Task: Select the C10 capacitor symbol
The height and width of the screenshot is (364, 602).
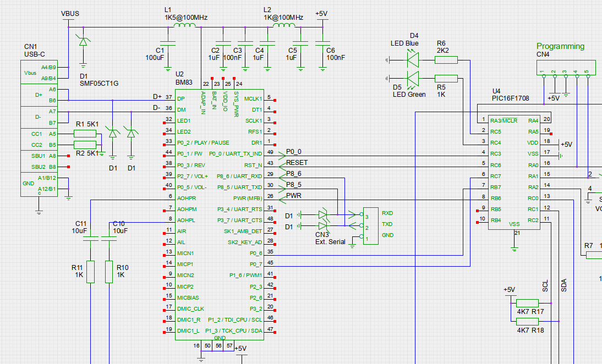Action: [109, 239]
